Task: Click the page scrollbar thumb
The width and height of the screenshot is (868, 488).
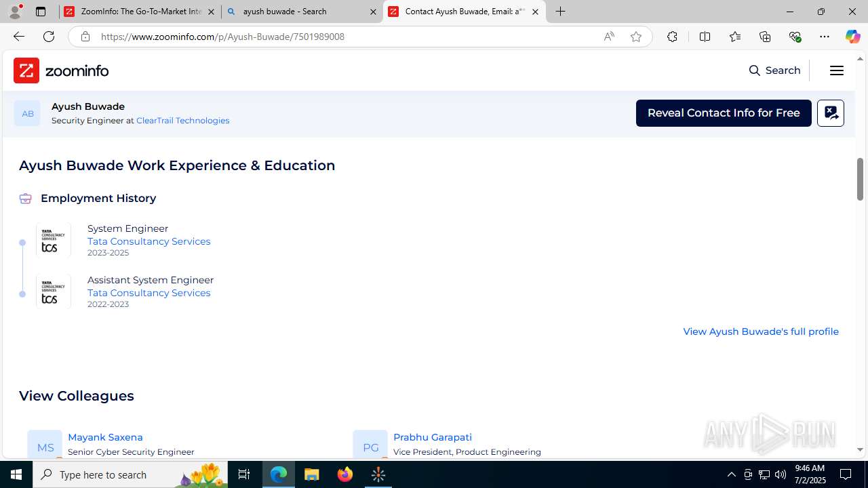Action: (861, 179)
